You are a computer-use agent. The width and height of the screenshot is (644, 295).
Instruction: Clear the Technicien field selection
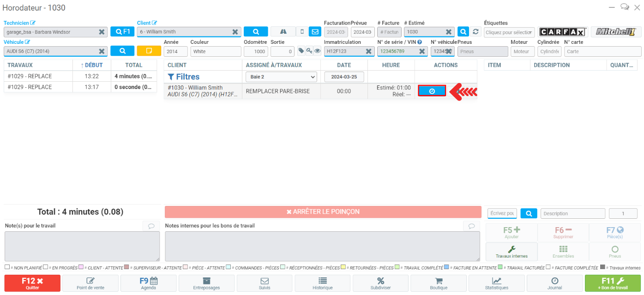coord(102,32)
